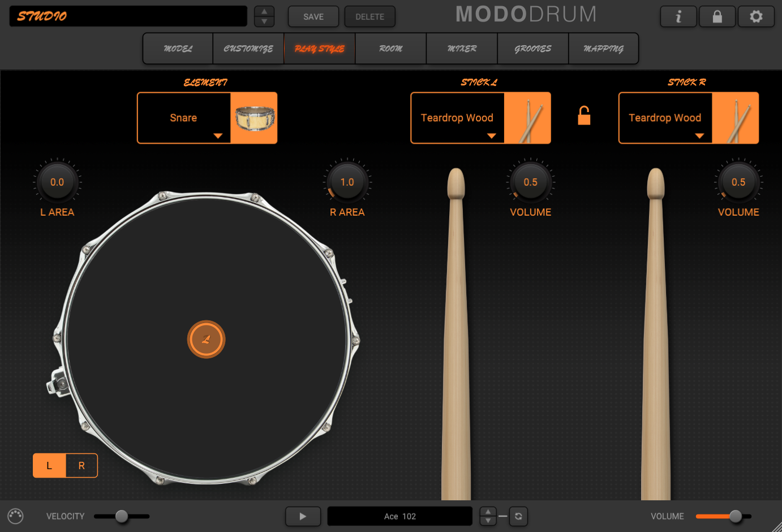The width and height of the screenshot is (782, 532).
Task: Open the Room tab
Action: [390, 49]
